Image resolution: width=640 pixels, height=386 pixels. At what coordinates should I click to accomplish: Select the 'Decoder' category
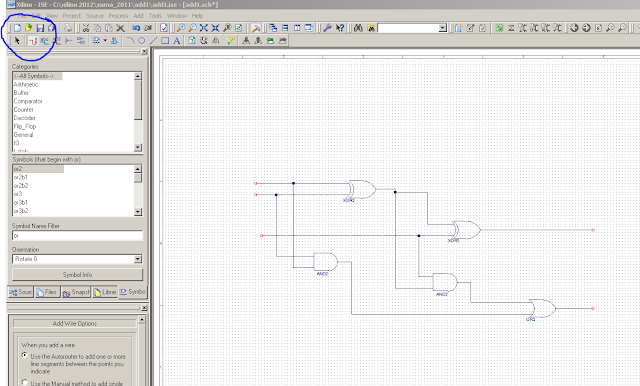tap(24, 118)
